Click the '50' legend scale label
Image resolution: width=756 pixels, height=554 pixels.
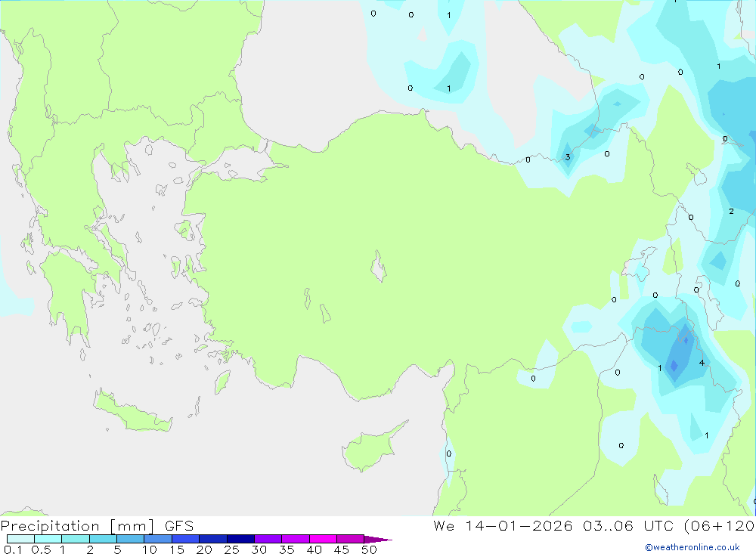pos(369,549)
